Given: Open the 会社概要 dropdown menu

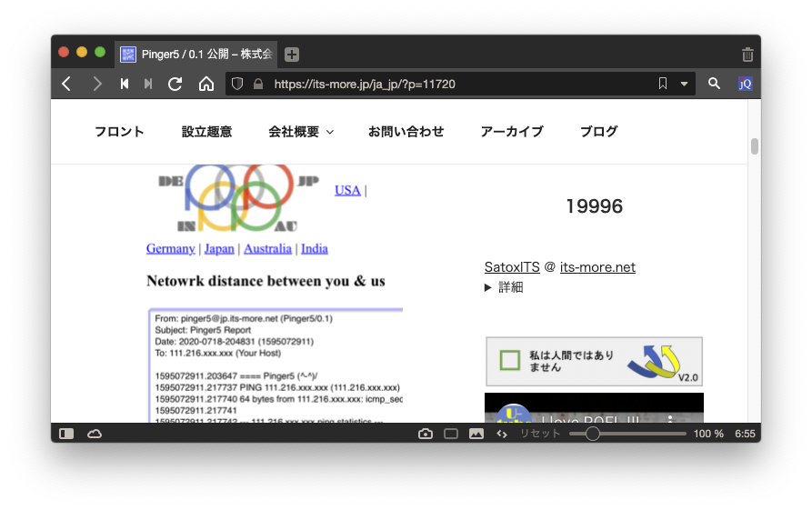Looking at the screenshot, I should click(301, 132).
